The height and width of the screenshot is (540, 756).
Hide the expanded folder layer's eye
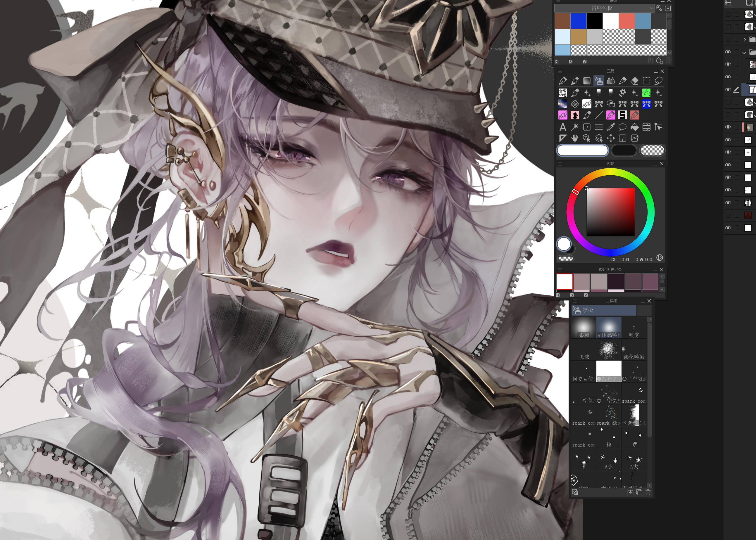coord(728,52)
